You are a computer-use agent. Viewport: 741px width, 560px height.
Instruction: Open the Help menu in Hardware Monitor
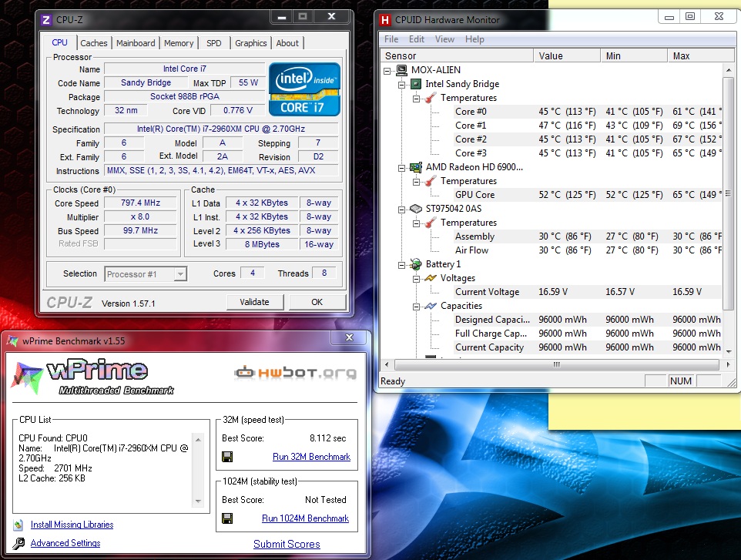pos(474,39)
